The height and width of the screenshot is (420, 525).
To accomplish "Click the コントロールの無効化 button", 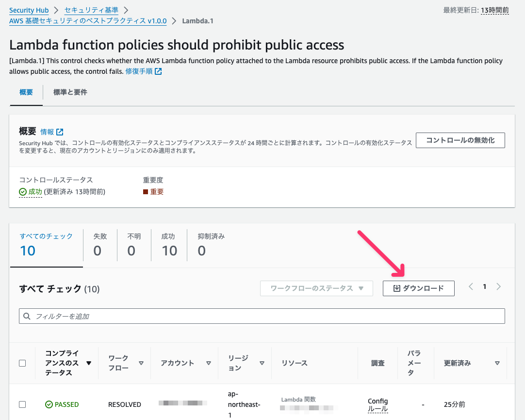I will coord(460,140).
